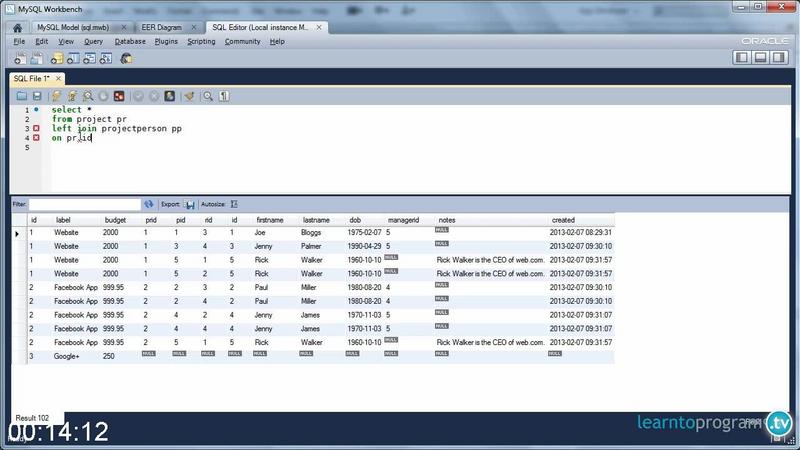The image size is (800, 450).
Task: Click the Bloggs lastname cell
Action: tap(311, 232)
